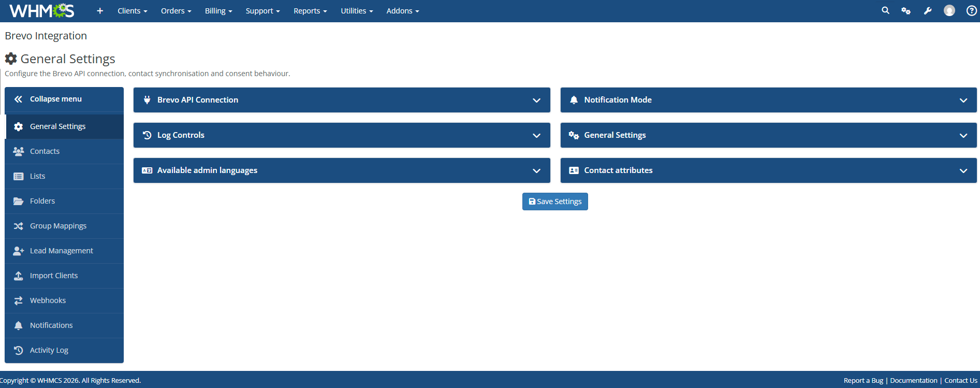Viewport: 980px width, 388px height.
Task: Click the Import Clients upload icon
Action: point(18,276)
